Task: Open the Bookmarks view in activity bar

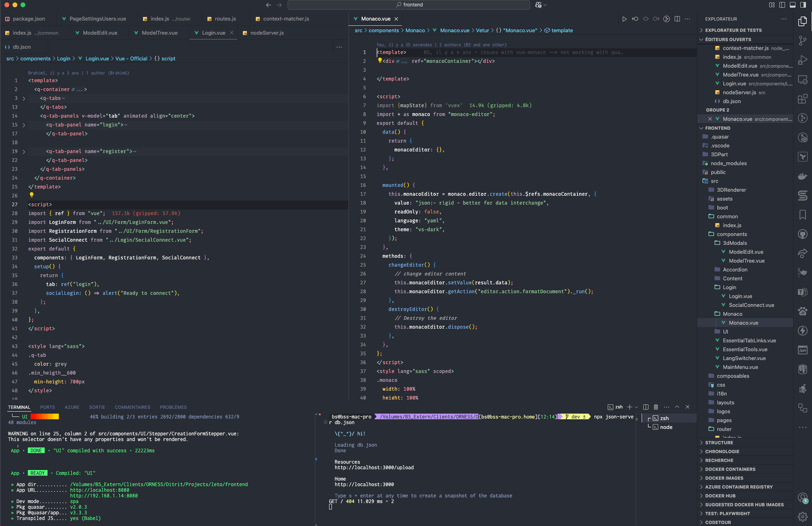Action: pyautogui.click(x=802, y=215)
